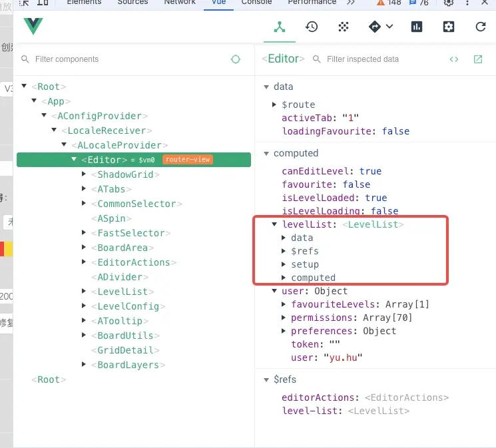Switch to the Elements tab
The image size is (496, 448).
click(84, 3)
